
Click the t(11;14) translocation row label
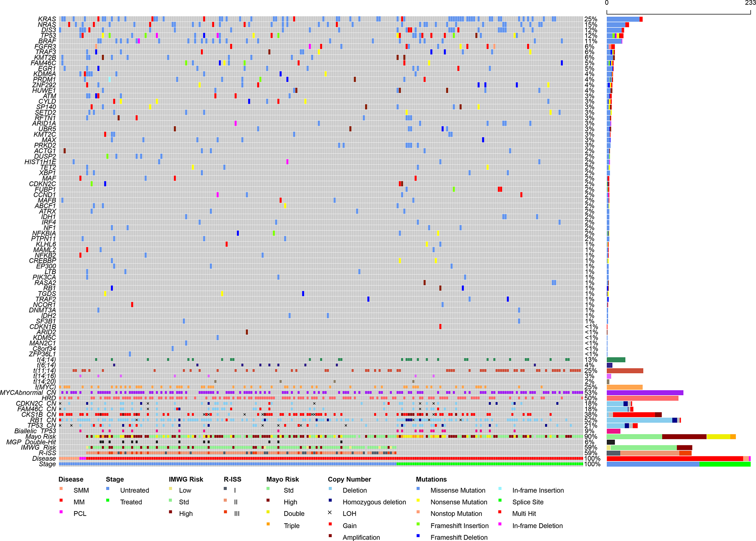45,371
